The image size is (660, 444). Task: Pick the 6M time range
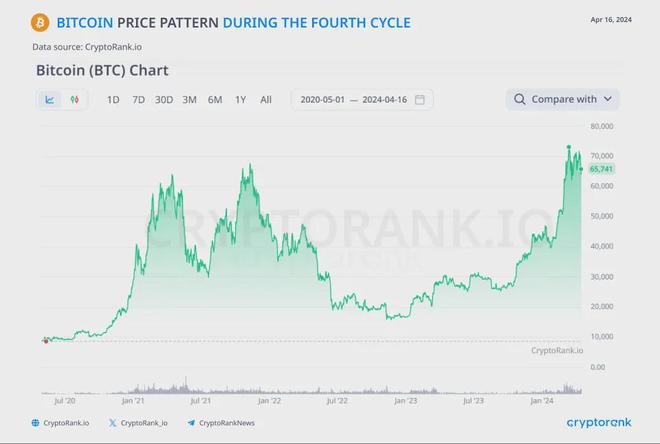tap(215, 100)
